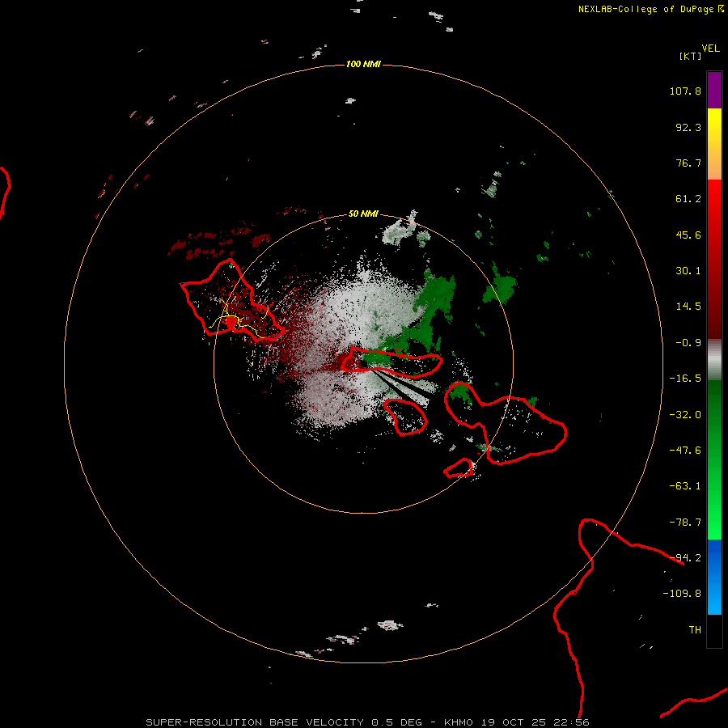Click the 100 NMI range ring label
728x728 pixels.
pos(363,64)
